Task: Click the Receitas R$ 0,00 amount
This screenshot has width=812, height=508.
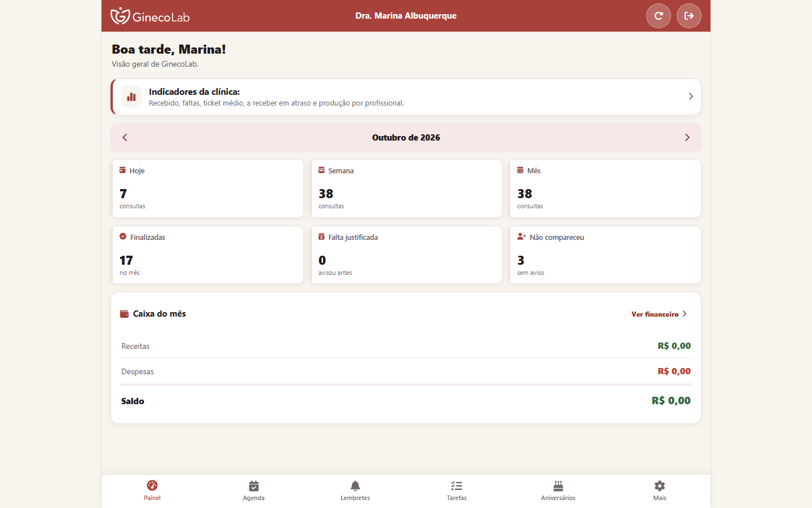Action: 674,346
